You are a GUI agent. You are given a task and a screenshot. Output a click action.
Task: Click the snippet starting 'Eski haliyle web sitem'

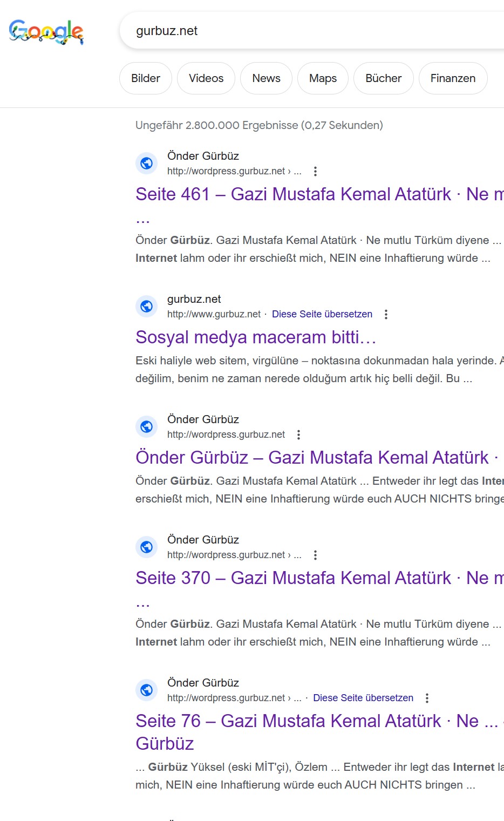319,370
